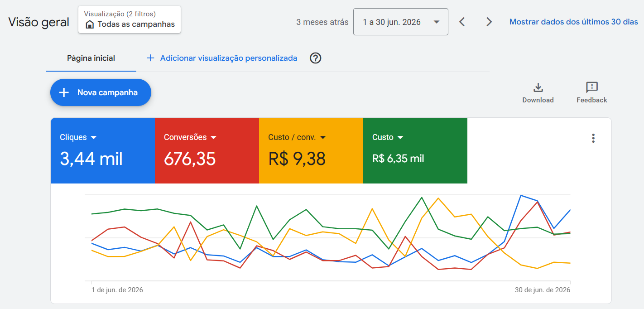Image resolution: width=644 pixels, height=309 pixels.
Task: Expand the Conversões metric dropdown arrow
Action: (213, 137)
